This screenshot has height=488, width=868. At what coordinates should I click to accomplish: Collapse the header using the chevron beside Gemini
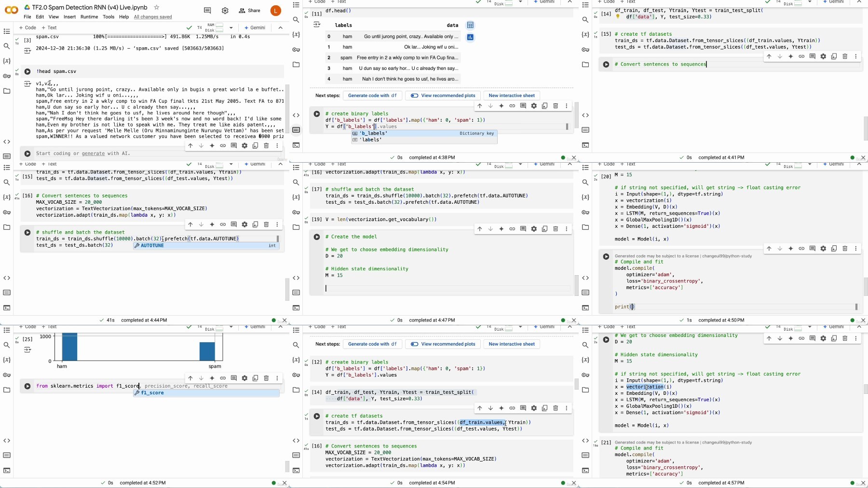click(280, 28)
